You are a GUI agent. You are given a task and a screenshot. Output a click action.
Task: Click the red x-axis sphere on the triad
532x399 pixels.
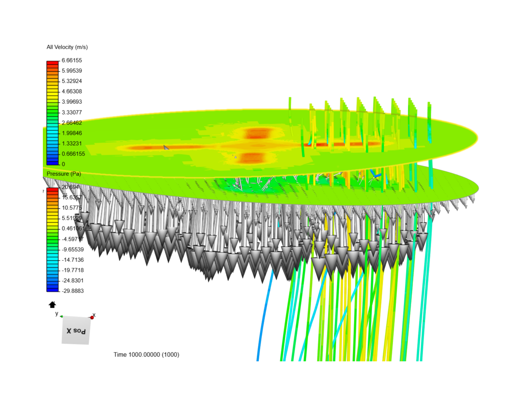point(92,317)
